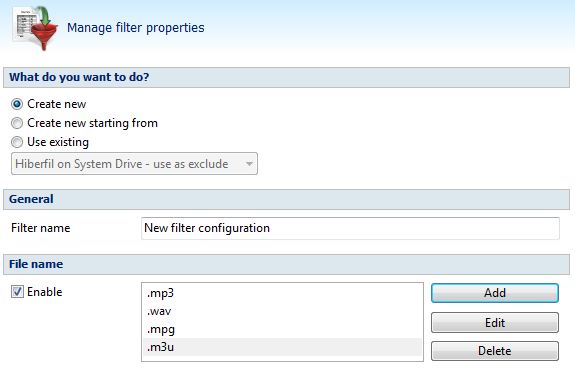Click the dropdown arrow of filter selector
The height and width of the screenshot is (369, 575).
249,164
